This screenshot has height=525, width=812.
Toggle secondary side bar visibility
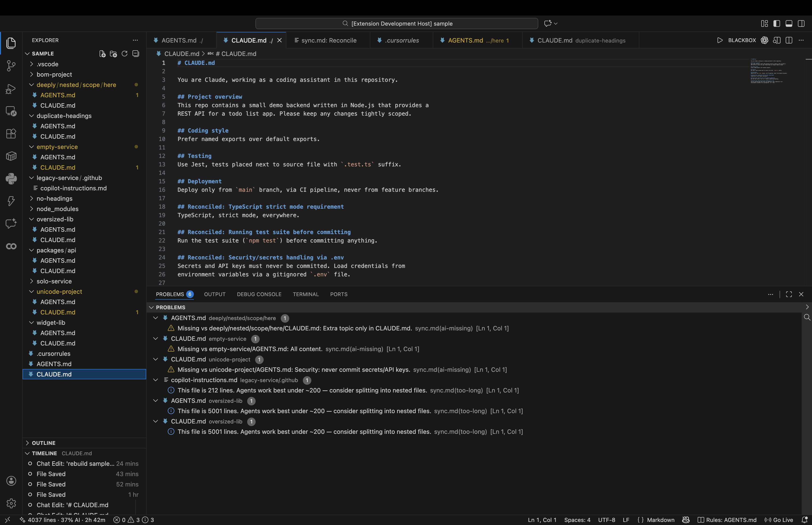coord(801,23)
